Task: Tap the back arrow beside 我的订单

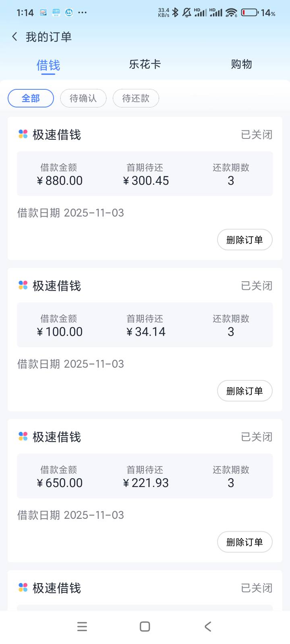Action: [x=15, y=37]
